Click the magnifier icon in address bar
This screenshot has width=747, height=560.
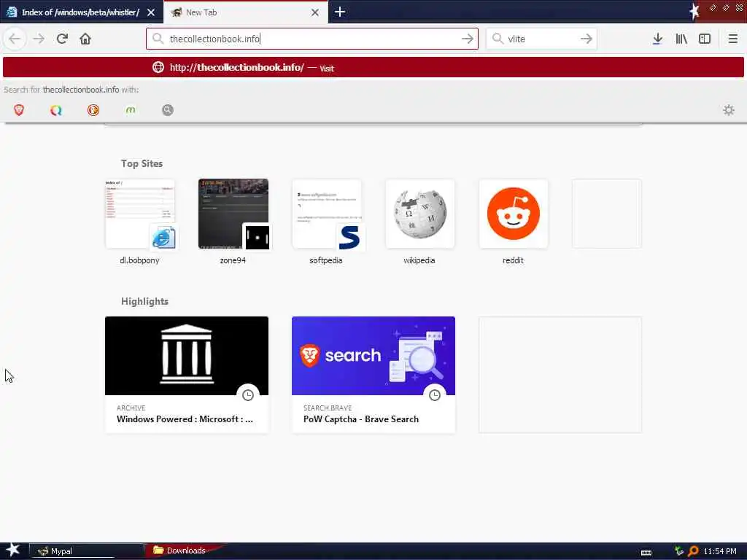158,39
